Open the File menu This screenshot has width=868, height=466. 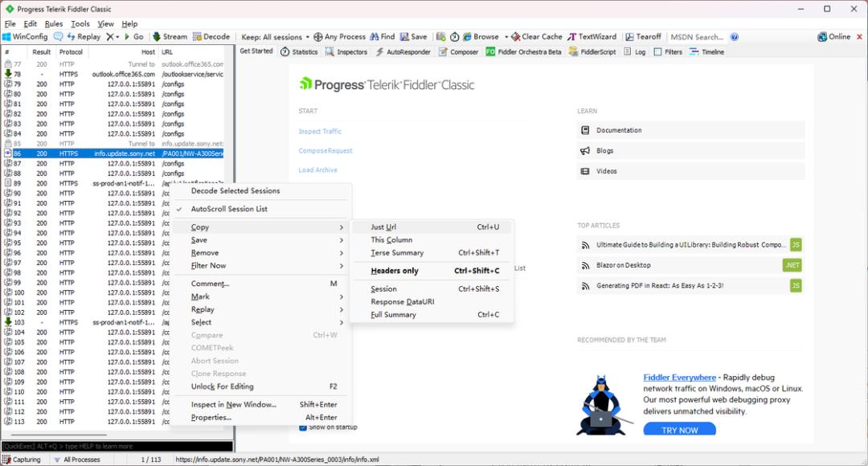(x=10, y=24)
